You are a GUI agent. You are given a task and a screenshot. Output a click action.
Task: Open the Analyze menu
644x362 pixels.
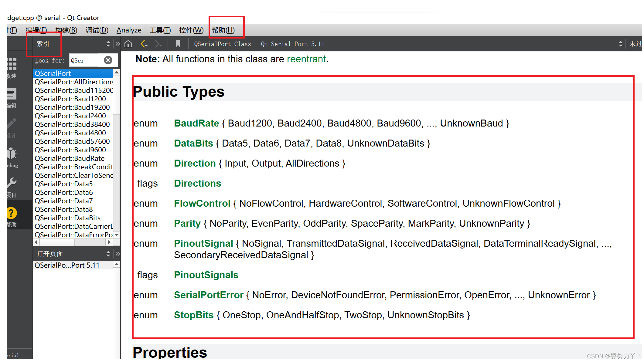tap(129, 30)
